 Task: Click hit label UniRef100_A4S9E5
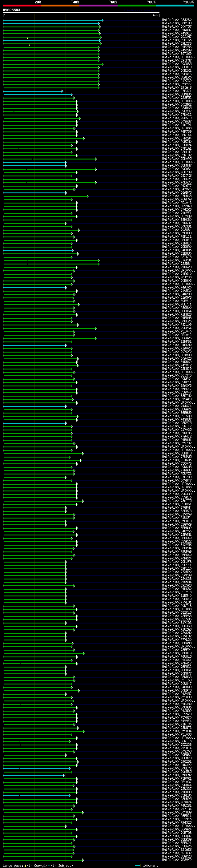177,33
